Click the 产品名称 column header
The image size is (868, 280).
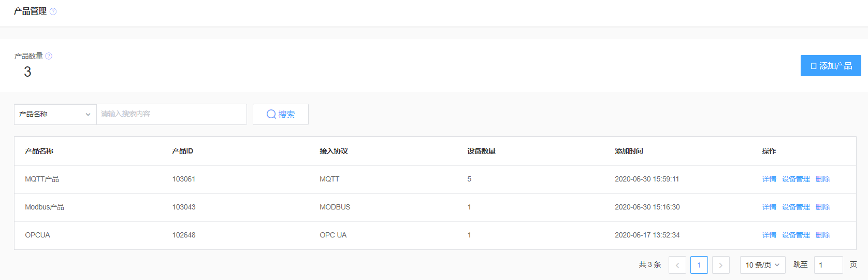click(x=39, y=151)
